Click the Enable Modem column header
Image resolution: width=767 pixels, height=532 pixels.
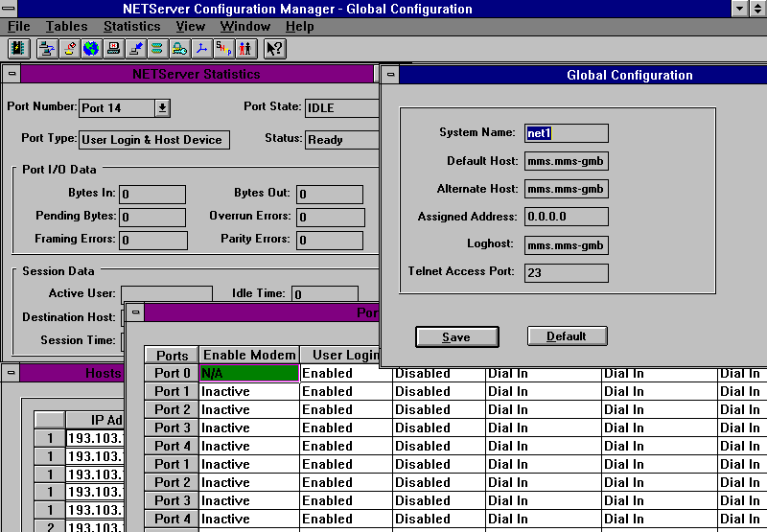tap(249, 356)
